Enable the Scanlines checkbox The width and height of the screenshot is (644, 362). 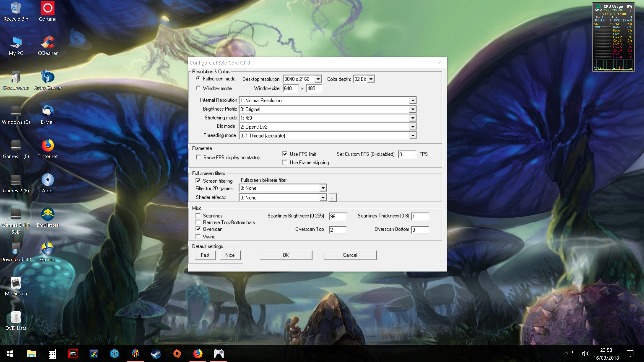tap(198, 215)
